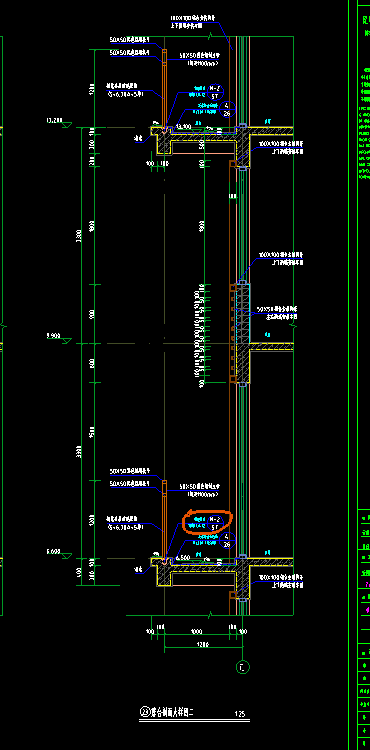Click the break line symbol at bottom edge

(210, 615)
